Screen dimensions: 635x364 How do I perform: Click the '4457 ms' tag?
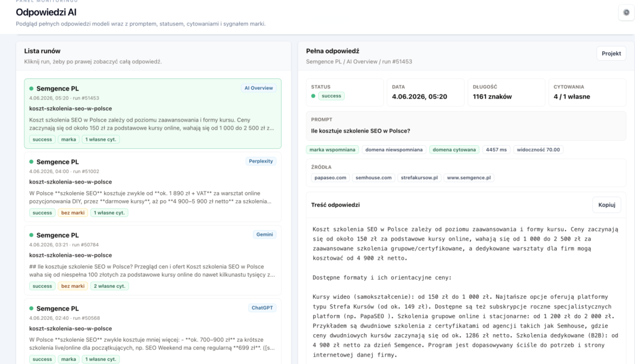pos(496,150)
